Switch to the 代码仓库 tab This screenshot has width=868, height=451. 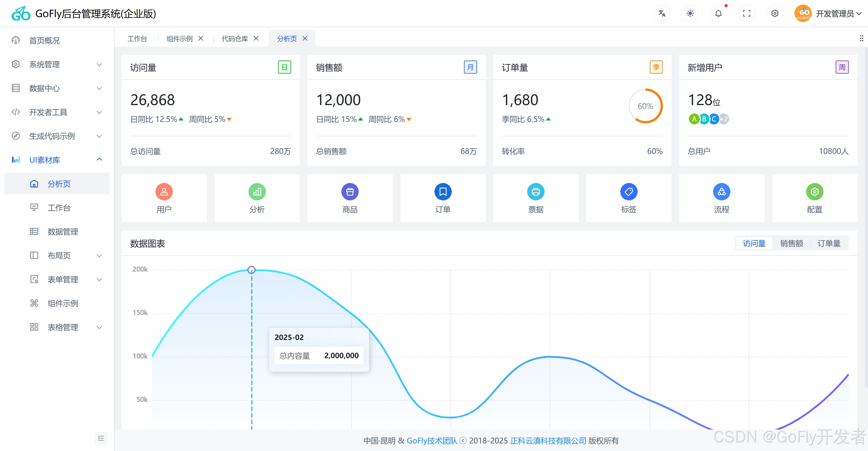click(235, 39)
